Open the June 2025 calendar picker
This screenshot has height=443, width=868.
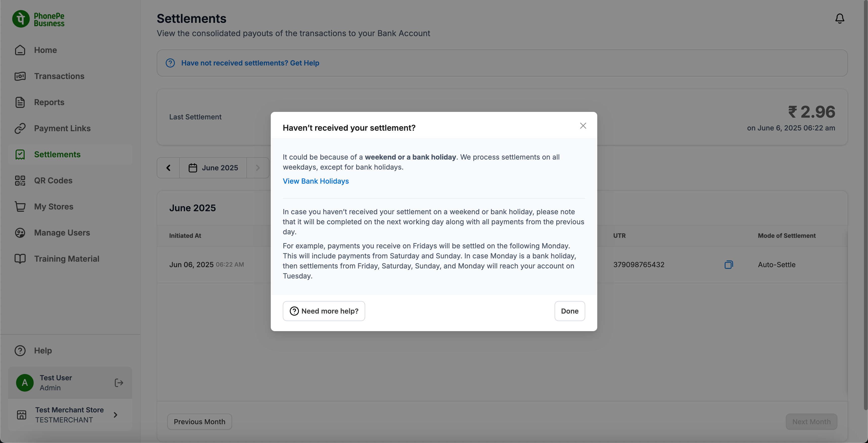[213, 167]
